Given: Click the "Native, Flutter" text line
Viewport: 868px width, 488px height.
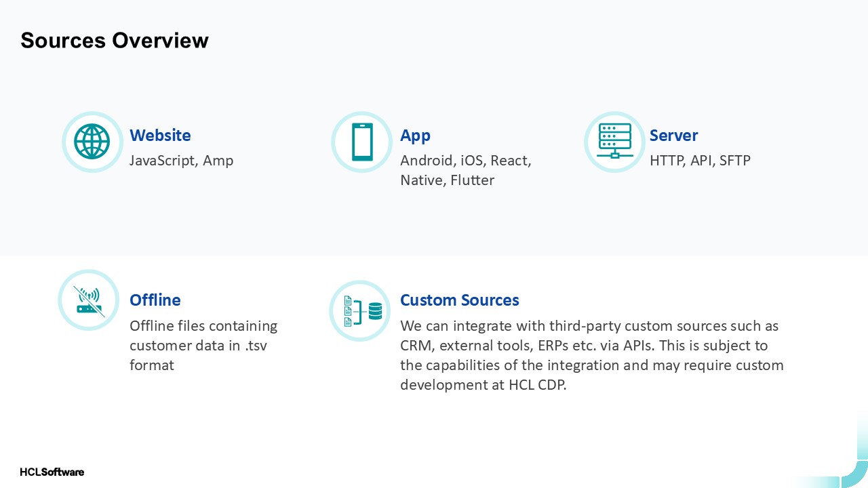Looking at the screenshot, I should (x=447, y=180).
